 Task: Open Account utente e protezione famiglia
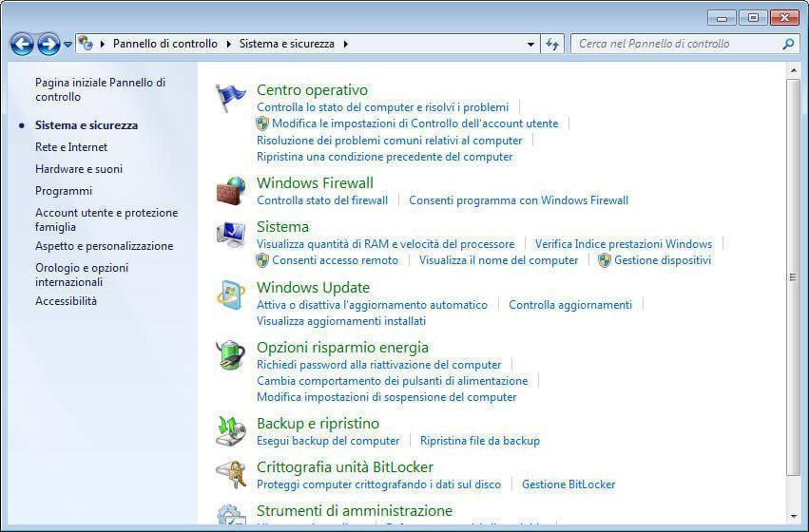106,219
